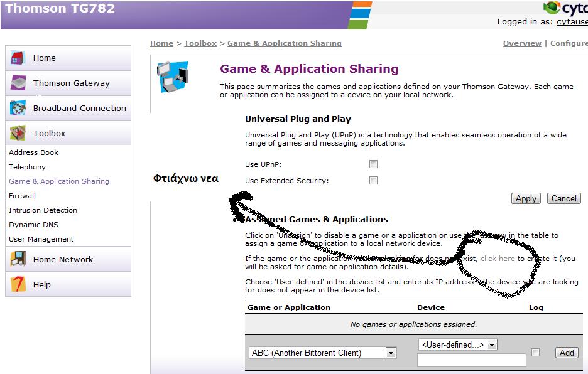Image resolution: width=588 pixels, height=374 pixels.
Task: Switch to the Overview view link
Action: pos(522,43)
